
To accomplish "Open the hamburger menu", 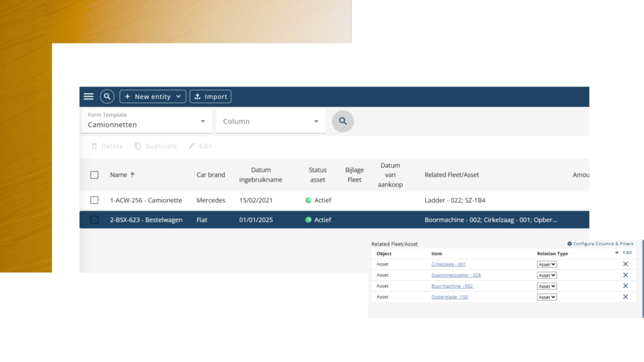I will [89, 96].
